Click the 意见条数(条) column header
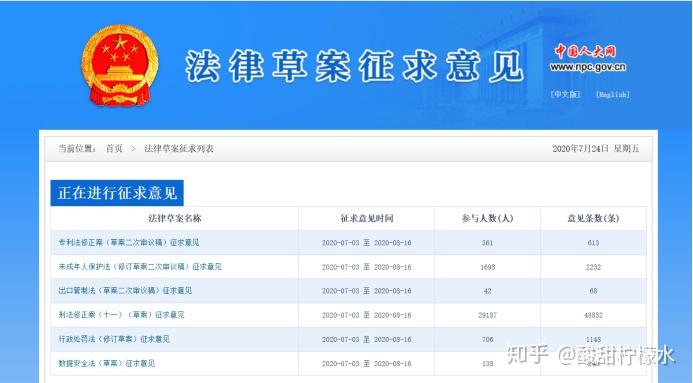Screen dimensions: 693x383 (594, 218)
